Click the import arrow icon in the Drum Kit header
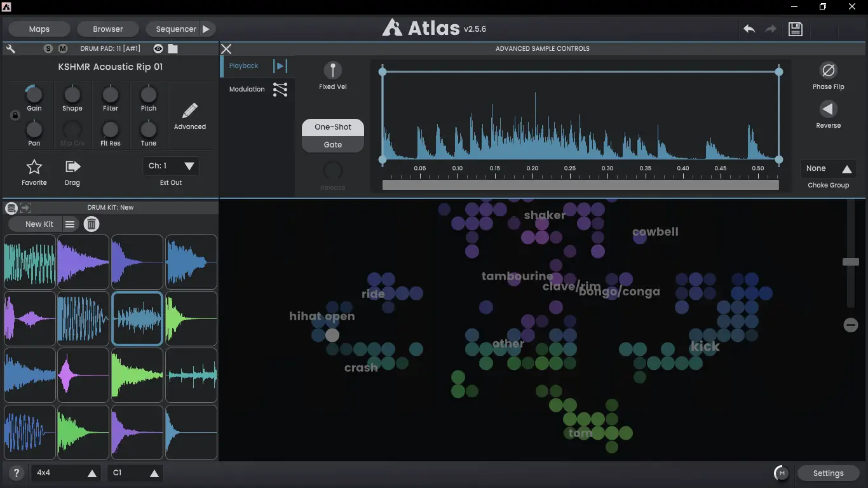Screen dimensions: 868x488 pyautogui.click(x=25, y=207)
